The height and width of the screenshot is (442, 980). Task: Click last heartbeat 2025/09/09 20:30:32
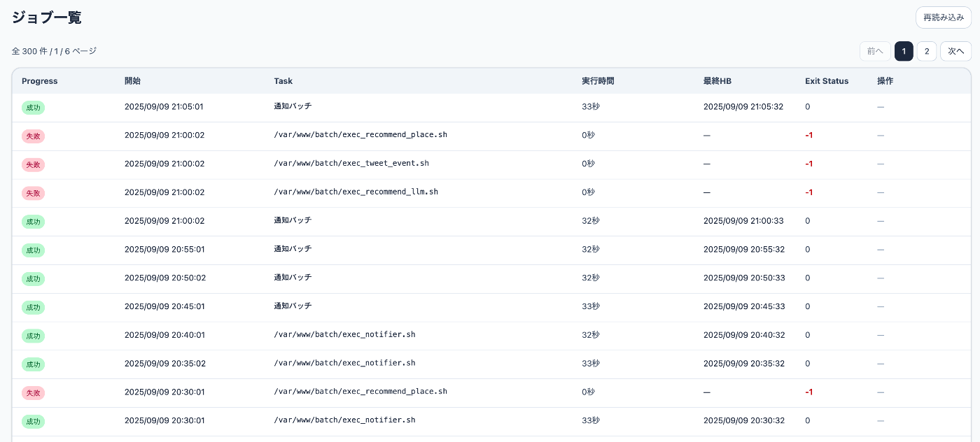click(744, 420)
